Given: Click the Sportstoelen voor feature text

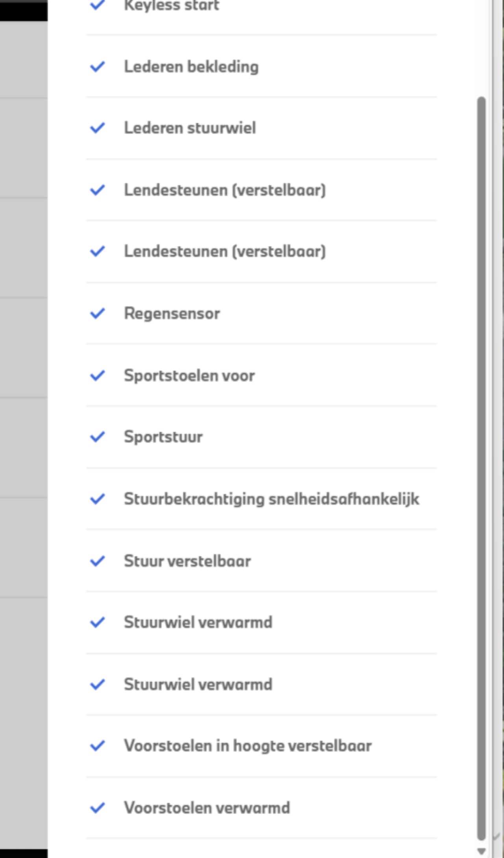Looking at the screenshot, I should coord(189,375).
